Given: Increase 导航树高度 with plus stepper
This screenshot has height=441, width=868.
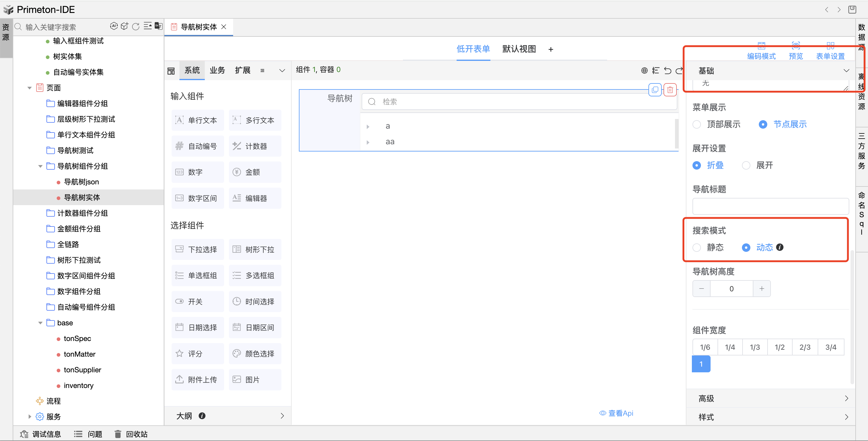Looking at the screenshot, I should click(762, 289).
